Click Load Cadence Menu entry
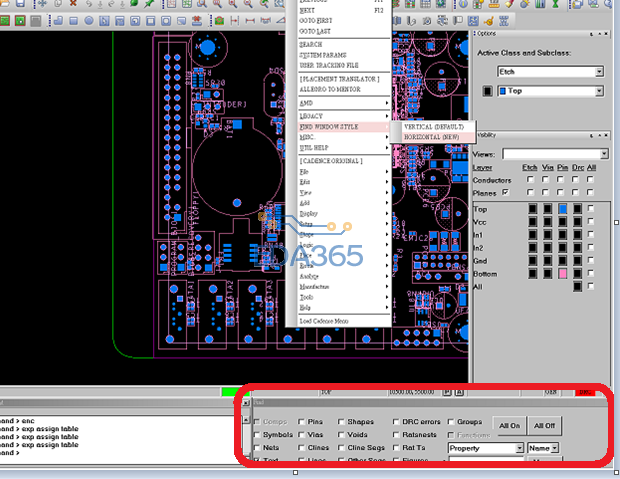 tap(343, 321)
